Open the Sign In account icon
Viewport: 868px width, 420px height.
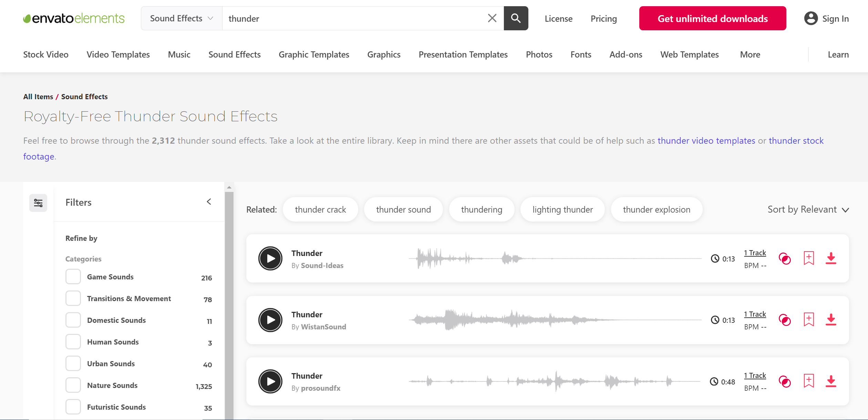tap(812, 18)
